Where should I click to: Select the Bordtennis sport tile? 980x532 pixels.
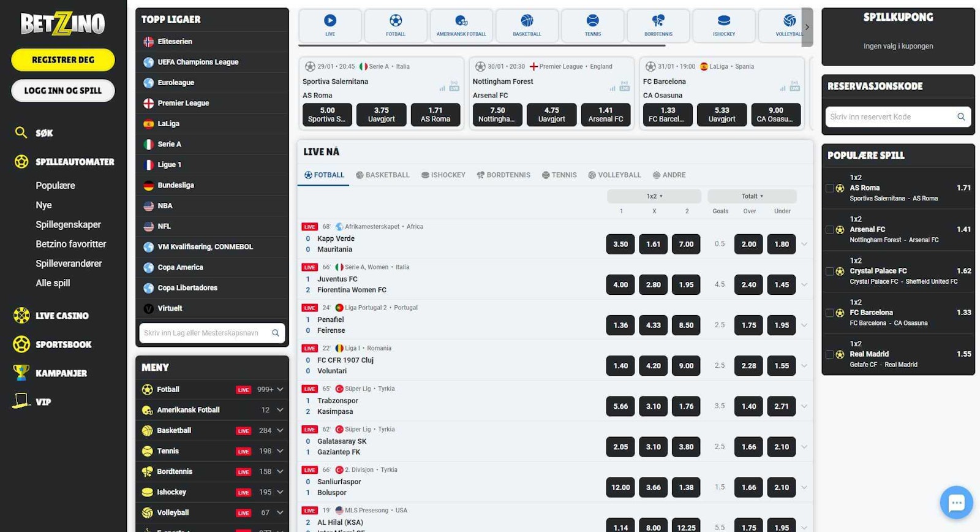pyautogui.click(x=658, y=25)
